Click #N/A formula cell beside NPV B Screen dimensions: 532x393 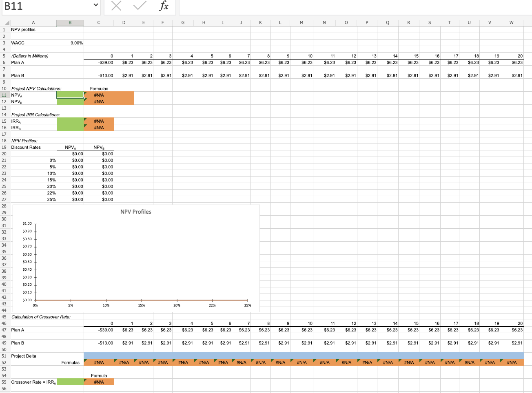click(99, 102)
